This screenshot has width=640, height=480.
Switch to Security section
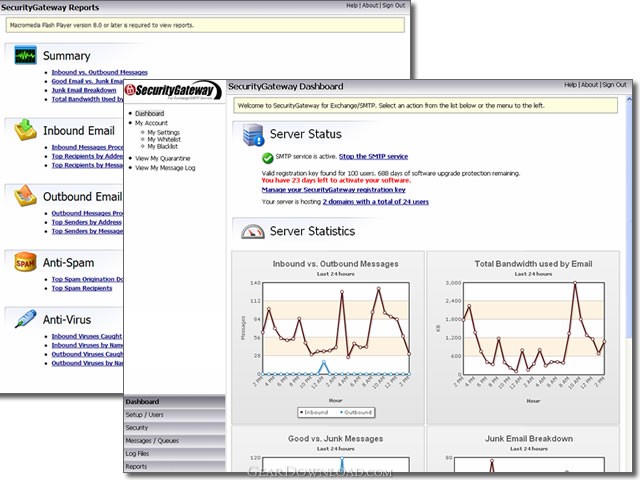click(x=175, y=428)
